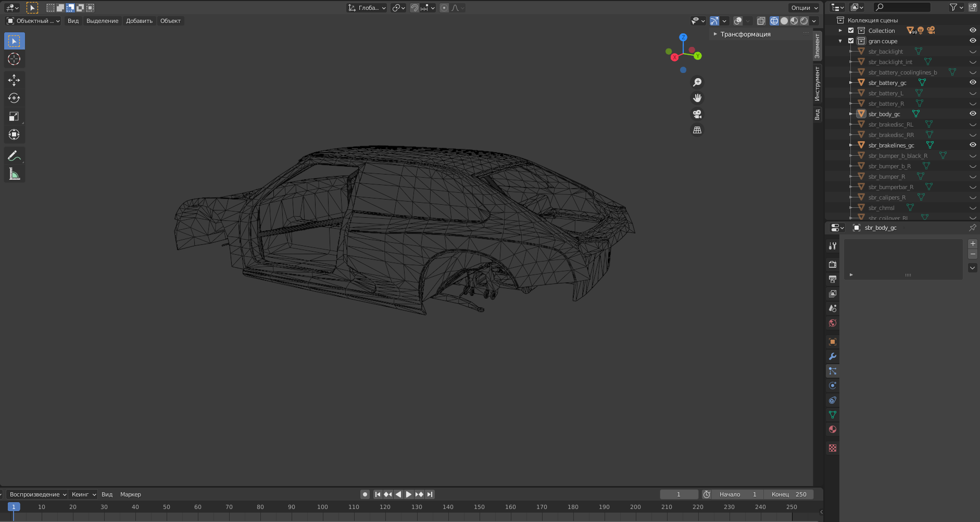Open the outliner filter dropdown
Image resolution: width=980 pixels, height=522 pixels.
(956, 8)
